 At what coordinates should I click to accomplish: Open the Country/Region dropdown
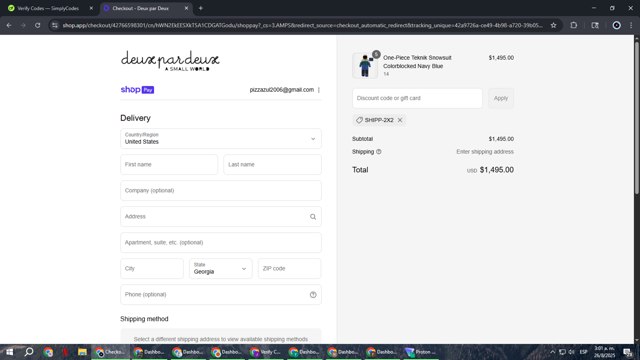tap(221, 139)
